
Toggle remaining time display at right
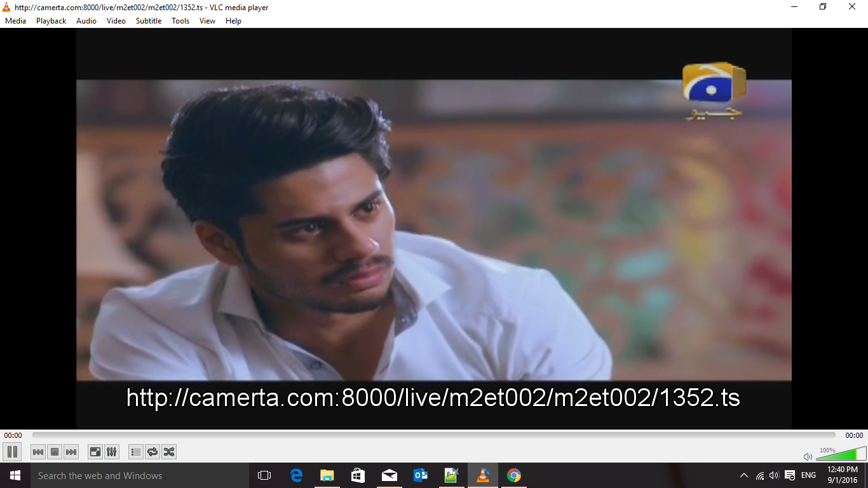click(854, 435)
